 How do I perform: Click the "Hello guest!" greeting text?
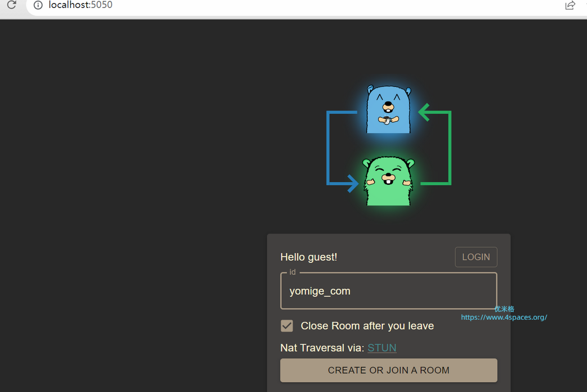click(309, 257)
